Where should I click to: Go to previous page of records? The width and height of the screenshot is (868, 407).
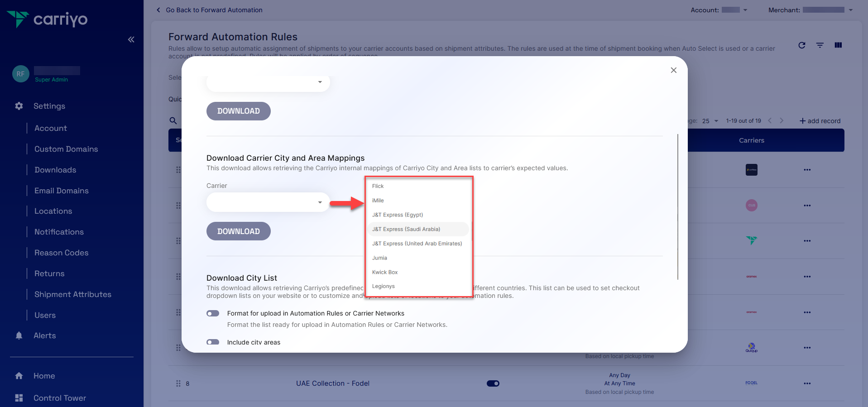[x=770, y=121]
